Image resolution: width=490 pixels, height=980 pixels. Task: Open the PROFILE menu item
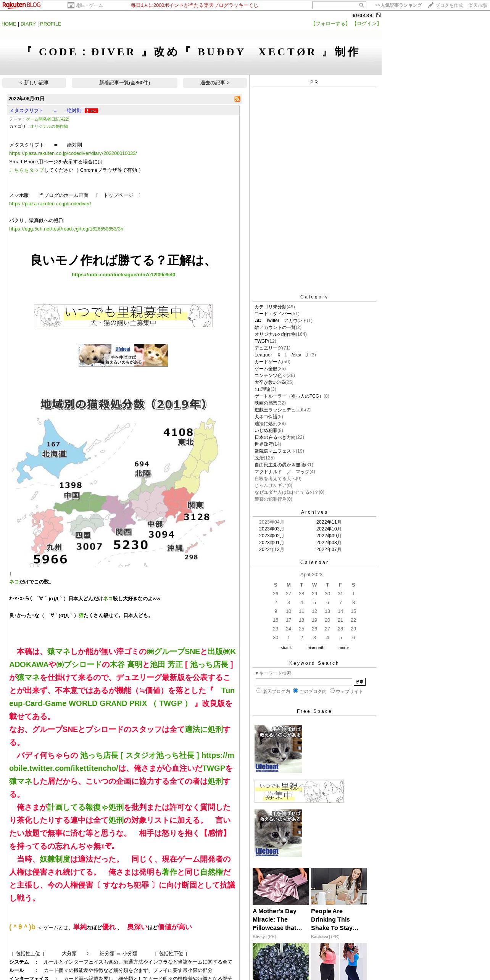coord(51,24)
